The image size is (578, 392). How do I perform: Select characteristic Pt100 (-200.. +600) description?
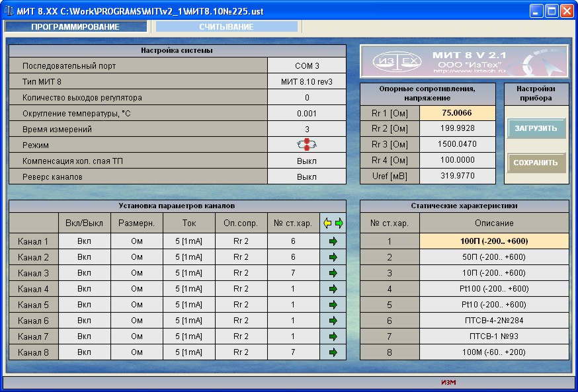[494, 289]
